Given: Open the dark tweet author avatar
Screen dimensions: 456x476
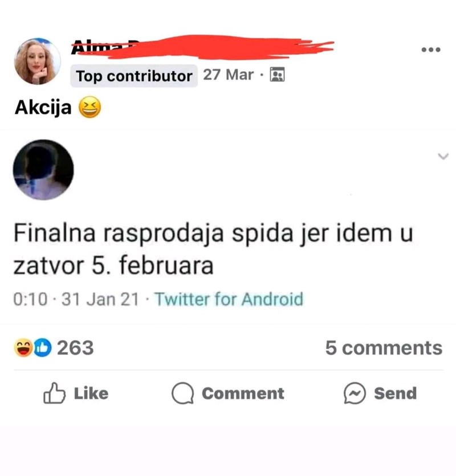Looking at the screenshot, I should point(43,170).
